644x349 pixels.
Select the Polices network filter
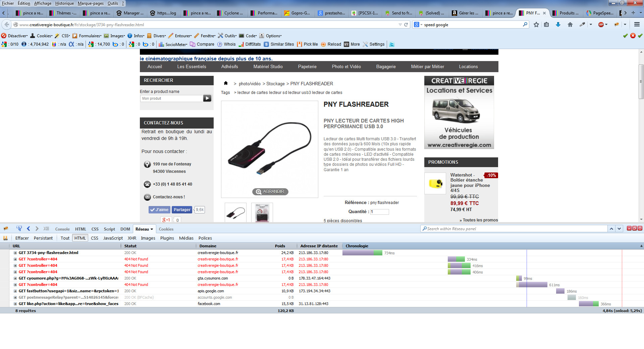(205, 238)
